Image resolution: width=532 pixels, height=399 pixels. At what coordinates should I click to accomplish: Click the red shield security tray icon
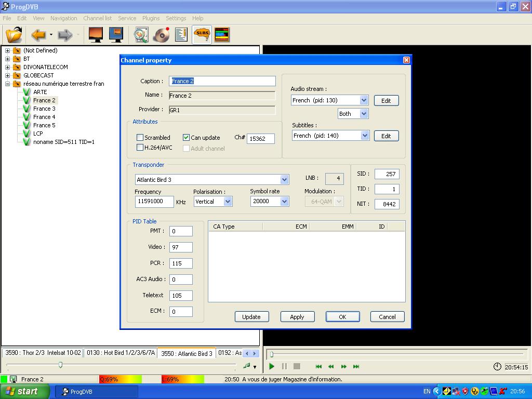pyautogui.click(x=465, y=392)
